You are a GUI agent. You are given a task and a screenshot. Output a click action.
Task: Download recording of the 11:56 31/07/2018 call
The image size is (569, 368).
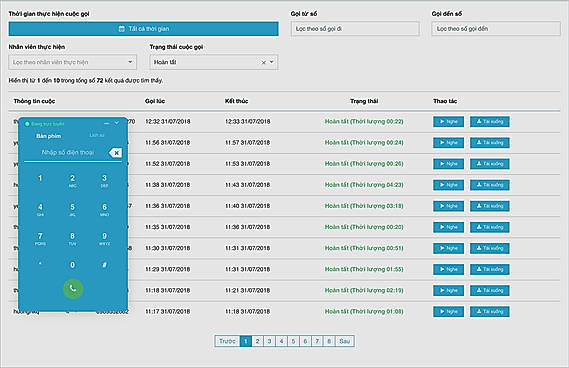point(490,143)
